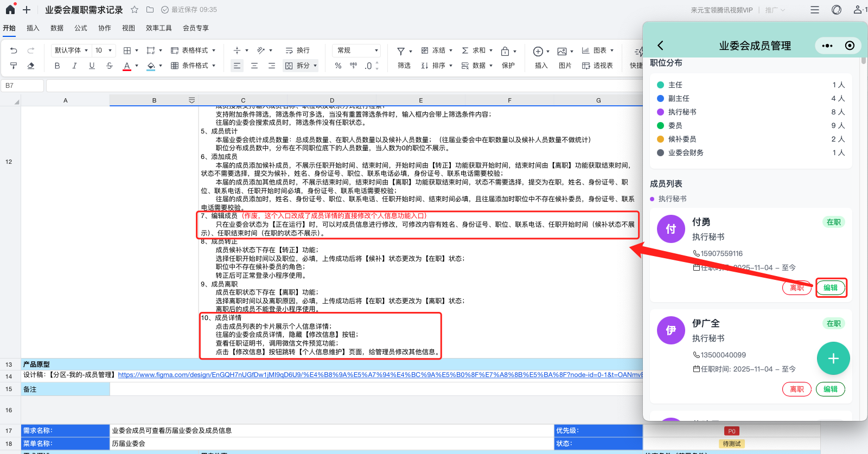Switch to the 协作 tab
The width and height of the screenshot is (868, 454).
pos(105,28)
